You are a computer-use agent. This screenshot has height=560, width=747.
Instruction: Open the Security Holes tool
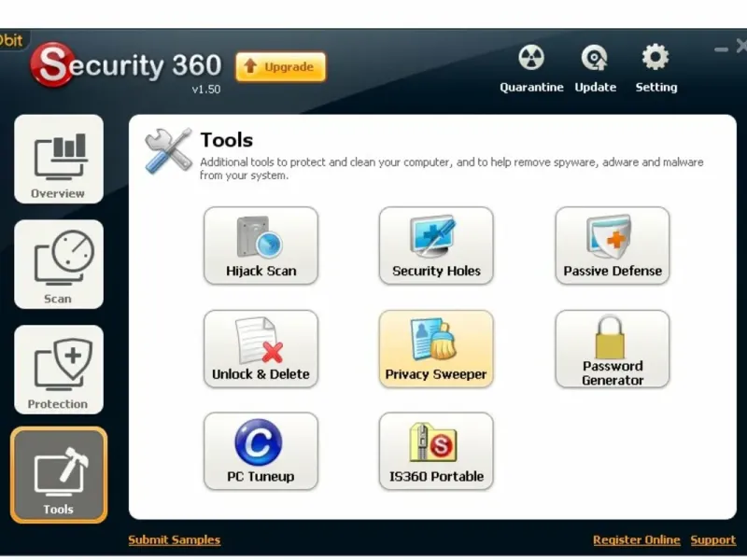[436, 245]
